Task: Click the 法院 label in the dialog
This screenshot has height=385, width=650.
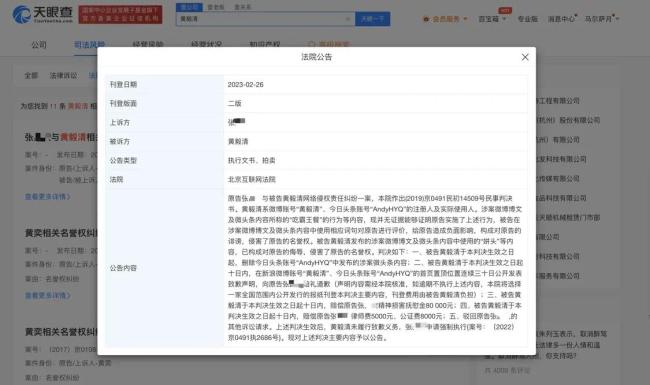Action: pyautogui.click(x=116, y=180)
